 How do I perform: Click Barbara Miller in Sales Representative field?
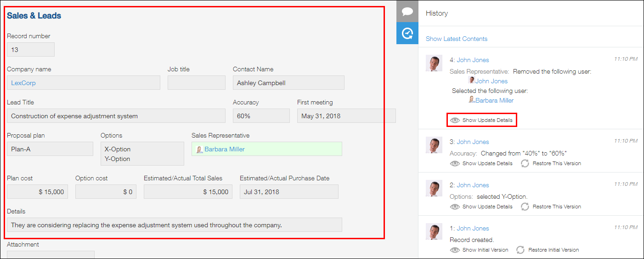pyautogui.click(x=224, y=149)
